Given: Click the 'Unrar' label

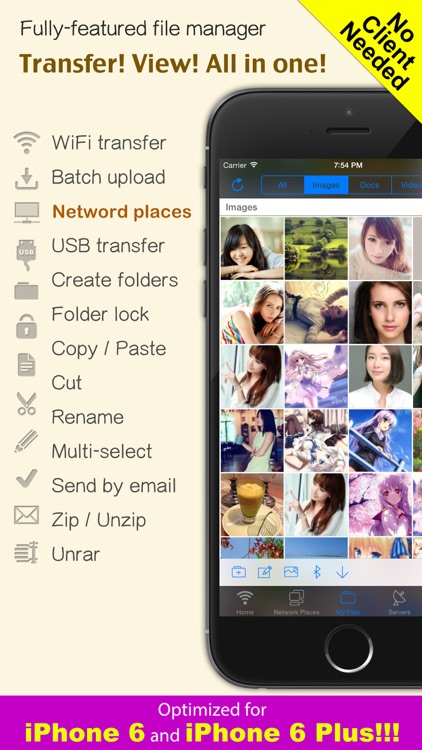Looking at the screenshot, I should click(x=76, y=554).
